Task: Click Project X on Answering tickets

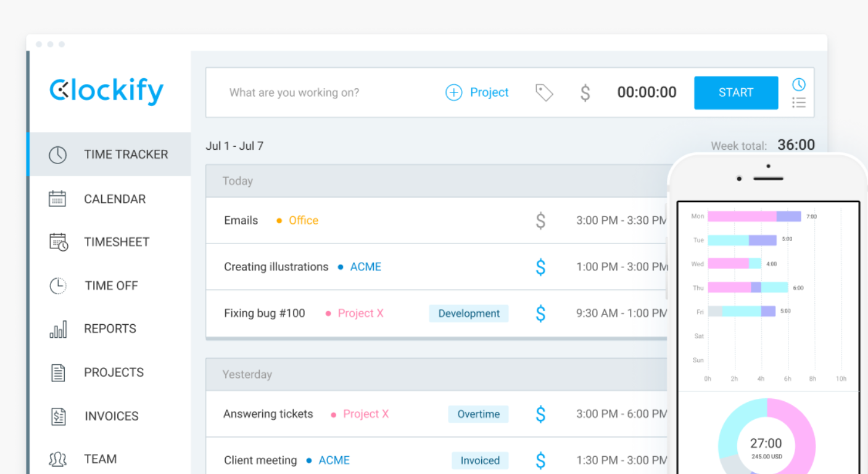Action: 366,414
